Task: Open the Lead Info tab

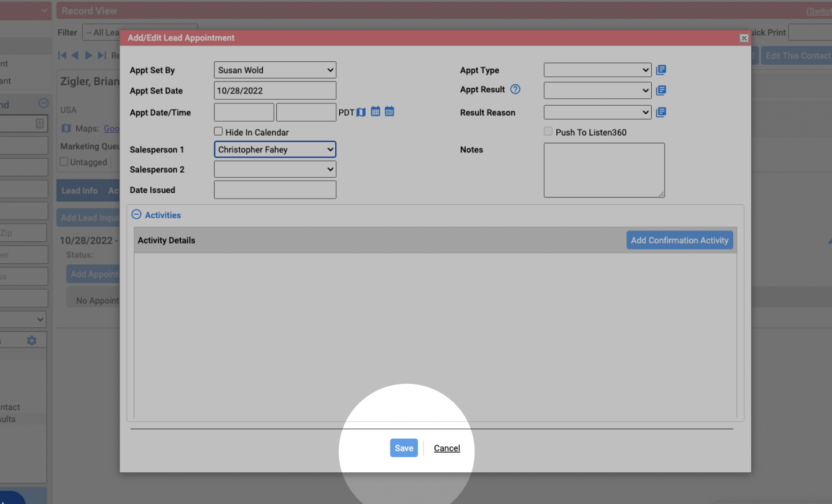Action: tap(80, 191)
